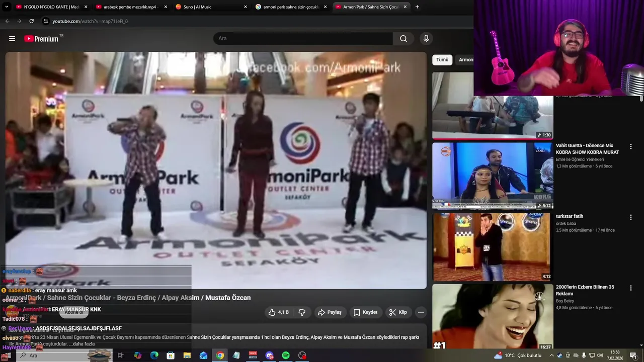
Task: Open the network tray icon
Action: coord(592,355)
